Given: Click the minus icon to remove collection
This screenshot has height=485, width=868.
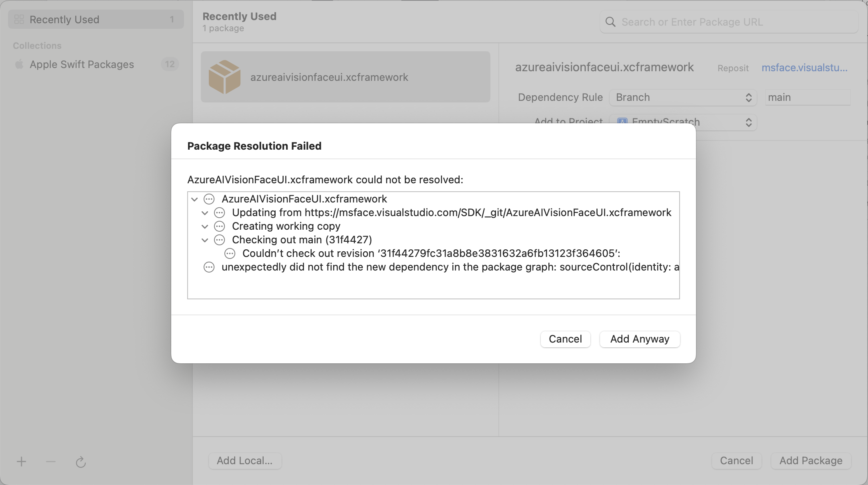Looking at the screenshot, I should pyautogui.click(x=51, y=462).
